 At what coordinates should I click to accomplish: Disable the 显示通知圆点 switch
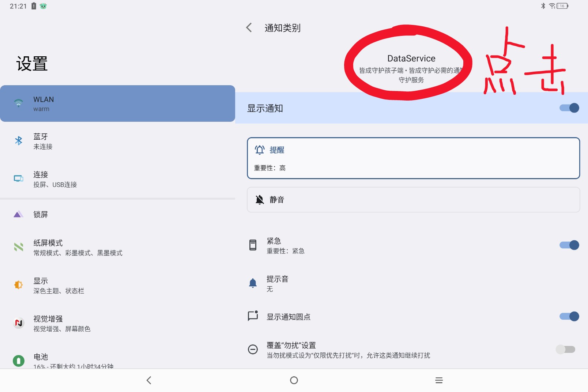pyautogui.click(x=569, y=316)
